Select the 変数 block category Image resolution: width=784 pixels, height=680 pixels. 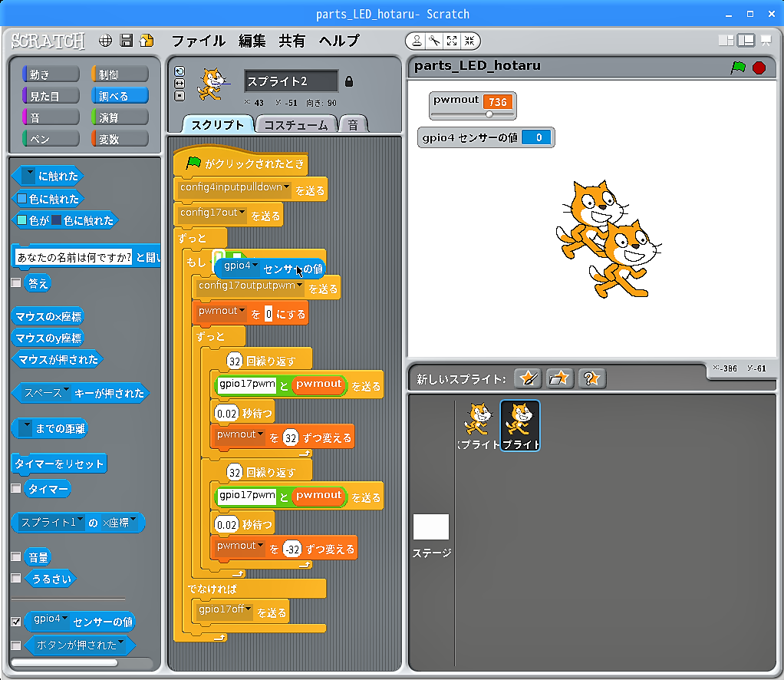point(120,139)
